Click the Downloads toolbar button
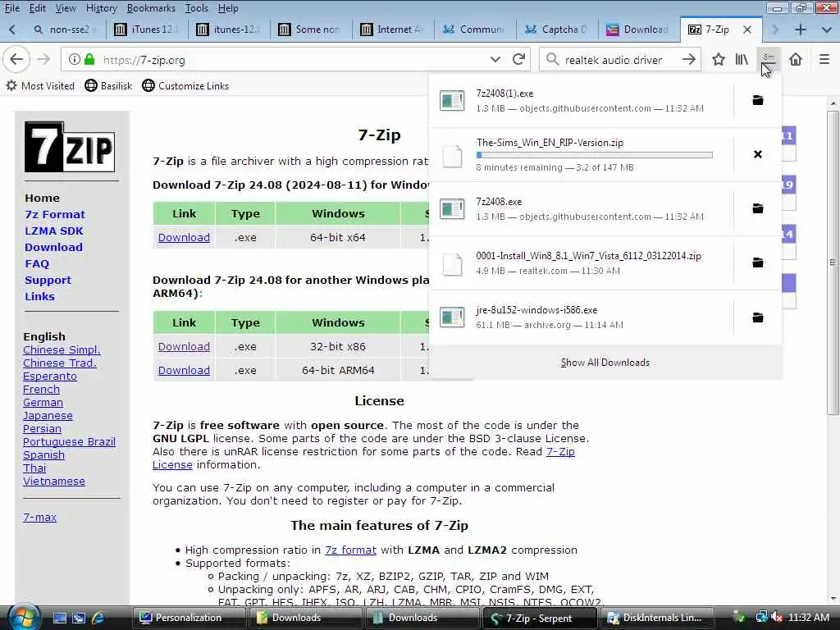 click(x=768, y=60)
